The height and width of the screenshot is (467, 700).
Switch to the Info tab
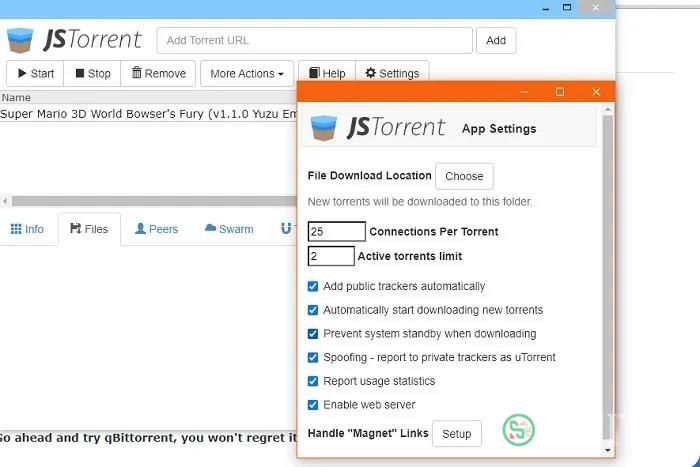click(27, 229)
